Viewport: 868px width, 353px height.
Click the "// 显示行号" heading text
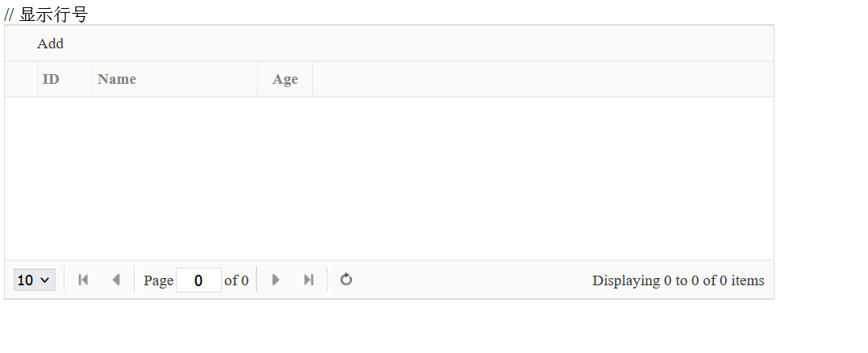(x=46, y=15)
